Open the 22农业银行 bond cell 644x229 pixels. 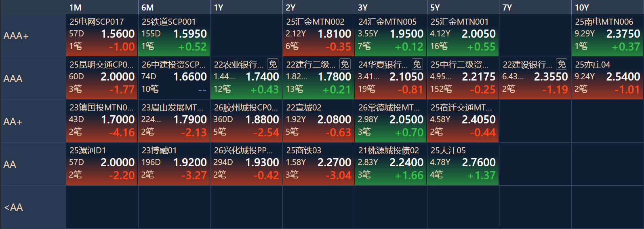(246, 78)
